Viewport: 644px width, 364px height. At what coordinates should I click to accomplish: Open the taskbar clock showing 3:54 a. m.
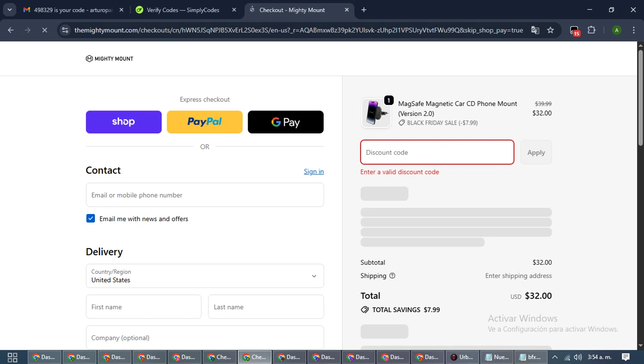pos(599,357)
